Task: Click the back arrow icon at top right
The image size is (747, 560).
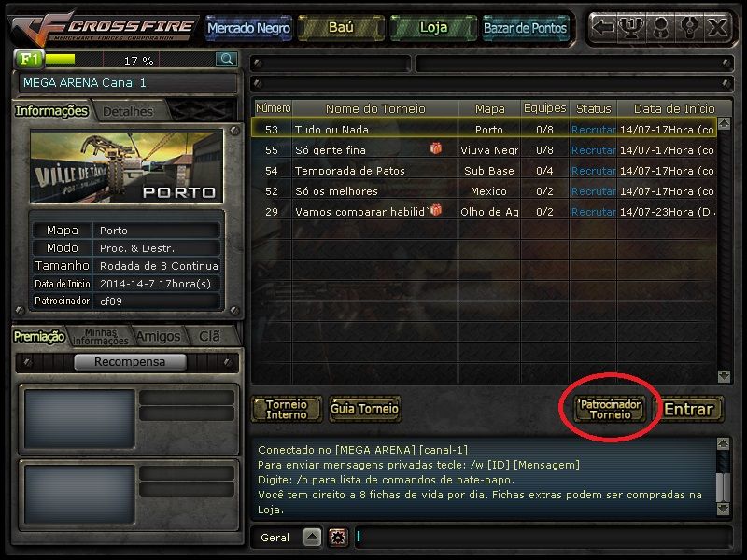Action: 603,27
